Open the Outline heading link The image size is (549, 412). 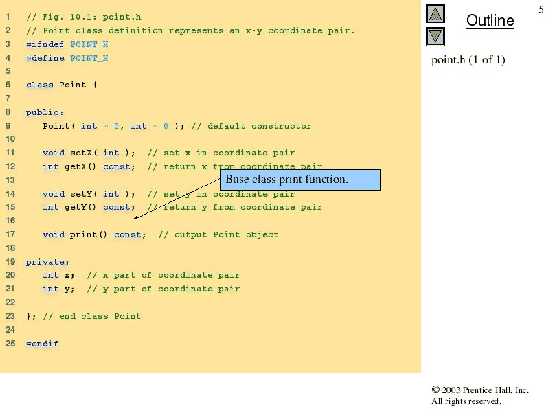tap(490, 20)
